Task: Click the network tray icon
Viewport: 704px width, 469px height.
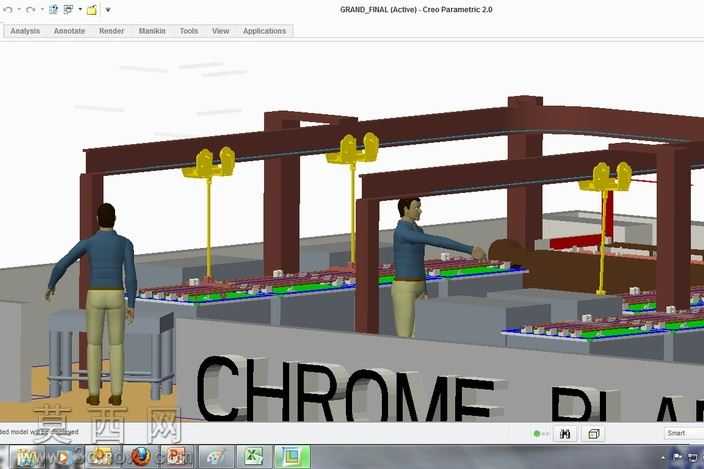Action: [x=693, y=457]
